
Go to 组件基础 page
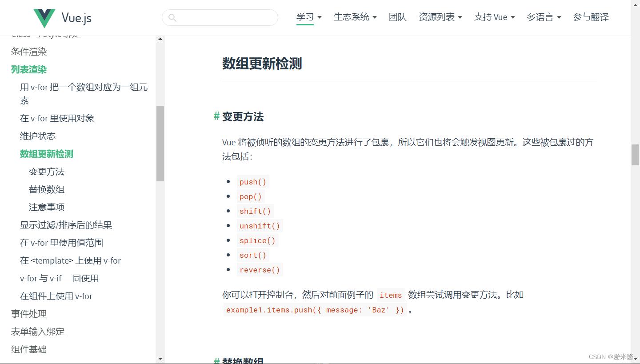(29, 349)
